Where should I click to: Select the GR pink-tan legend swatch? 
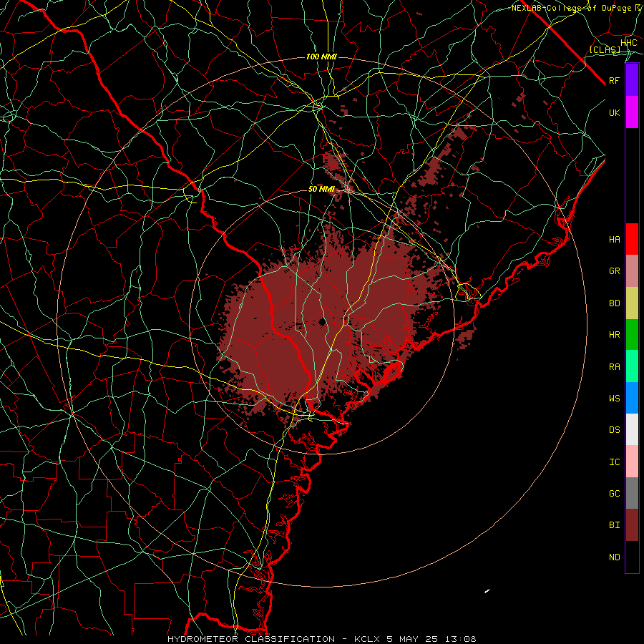point(632,270)
